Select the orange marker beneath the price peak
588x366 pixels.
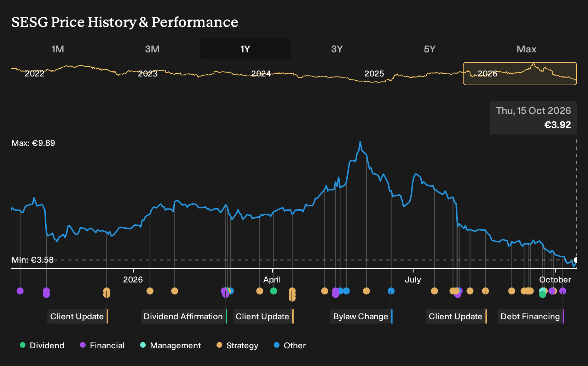pos(366,291)
